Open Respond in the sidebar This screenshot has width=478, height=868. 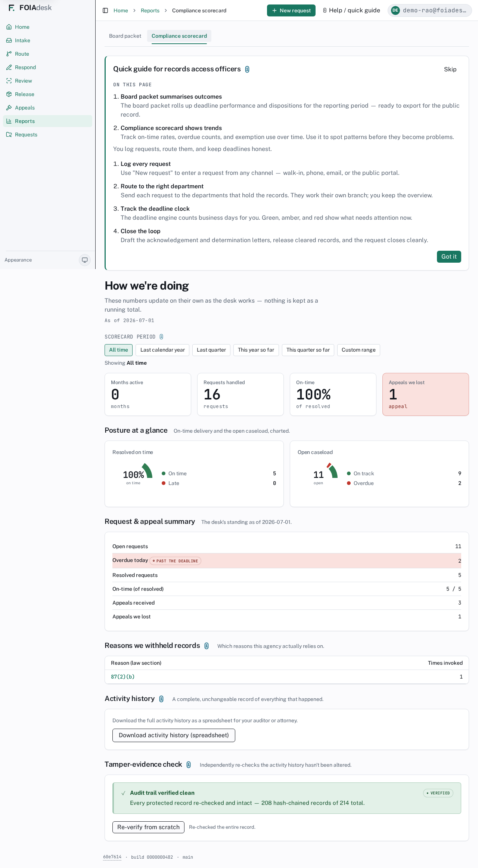pyautogui.click(x=47, y=67)
